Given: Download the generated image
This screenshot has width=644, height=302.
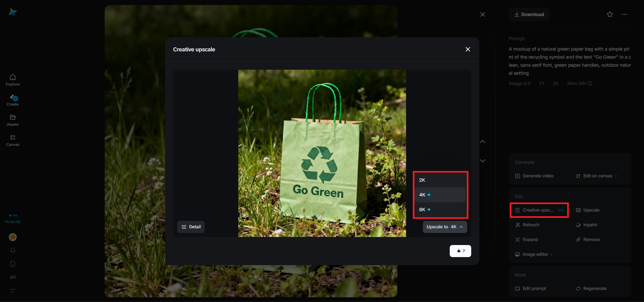Looking at the screenshot, I should (529, 14).
